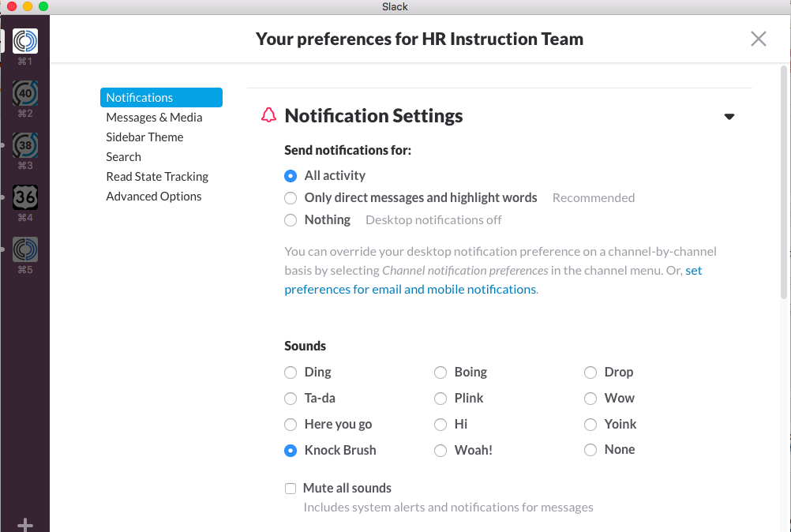The width and height of the screenshot is (791, 532).
Task: Click the Send notifications for heading
Action: tap(348, 150)
